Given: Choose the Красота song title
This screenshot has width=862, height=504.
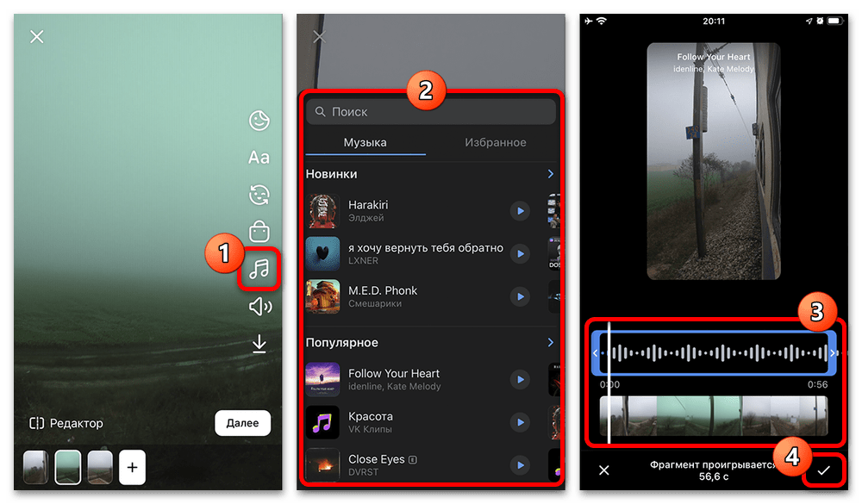Looking at the screenshot, I should (x=371, y=417).
